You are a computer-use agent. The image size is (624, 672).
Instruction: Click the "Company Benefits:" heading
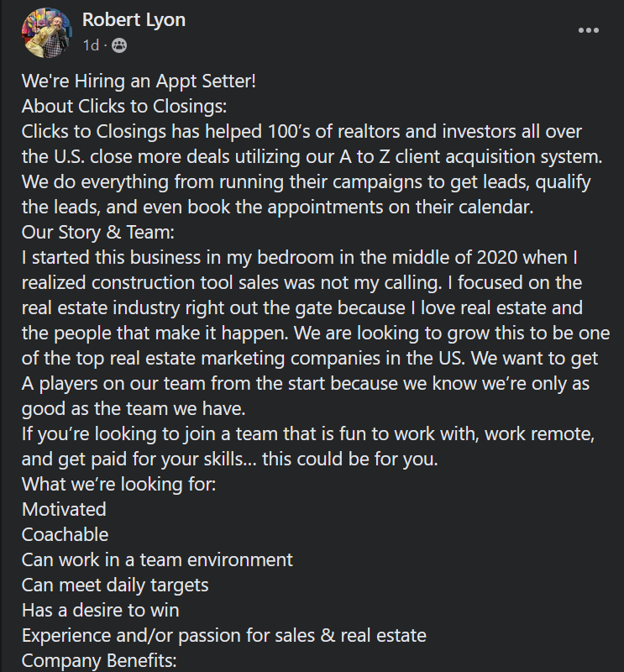pos(99,660)
